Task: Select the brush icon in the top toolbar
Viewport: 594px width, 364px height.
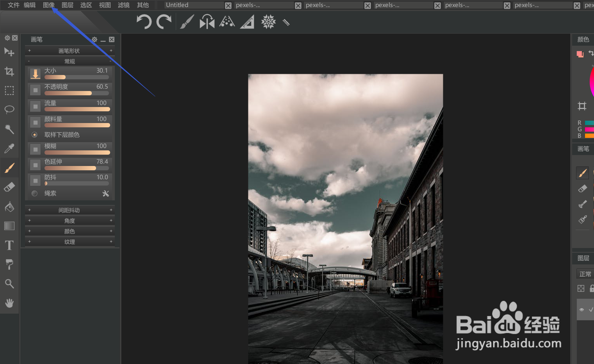Action: 187,22
